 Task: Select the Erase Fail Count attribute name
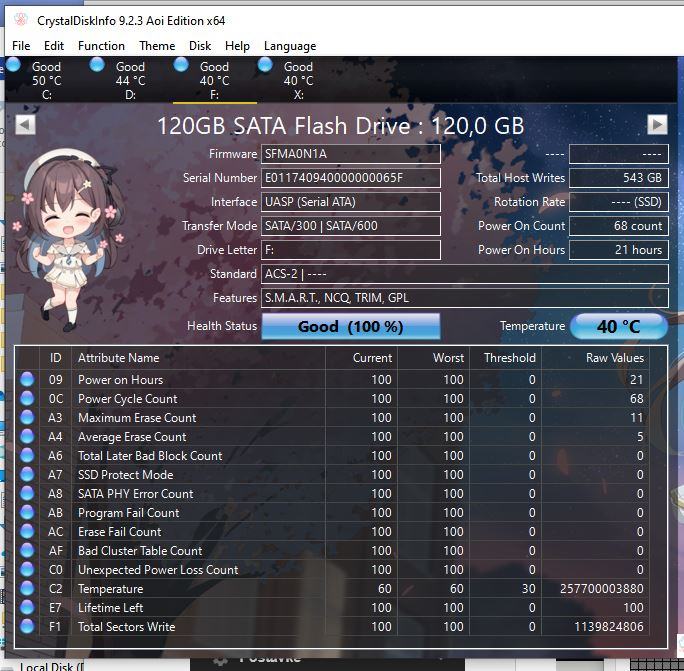(120, 531)
